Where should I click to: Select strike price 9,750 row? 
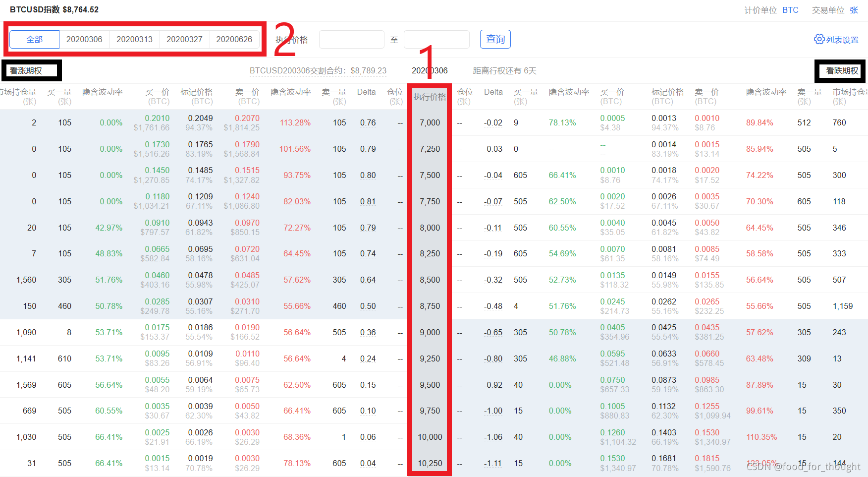click(430, 411)
